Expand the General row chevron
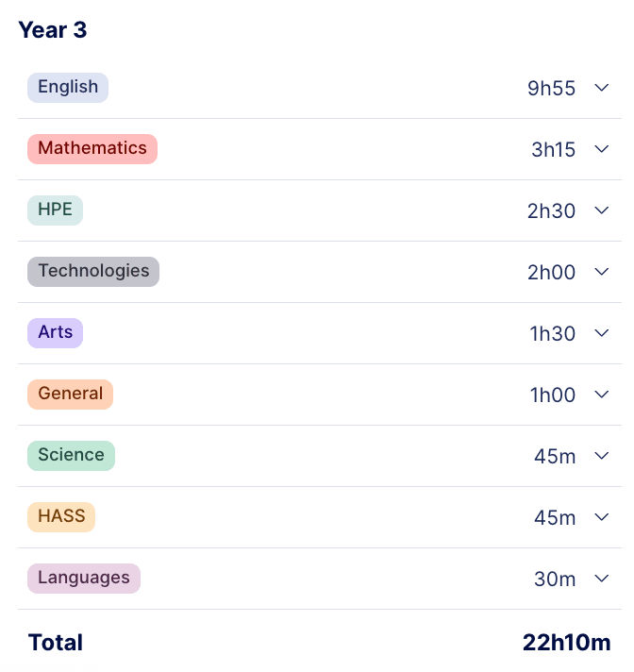The image size is (634, 672). pos(602,395)
